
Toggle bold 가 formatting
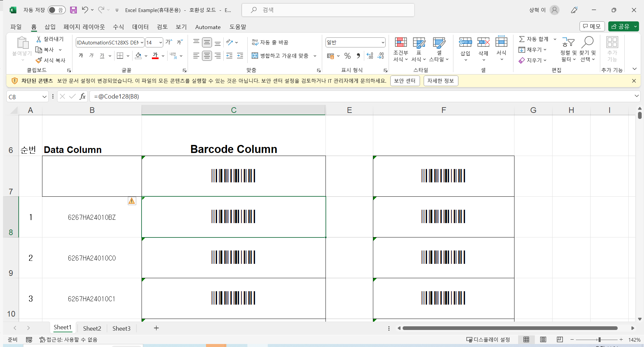coord(81,56)
